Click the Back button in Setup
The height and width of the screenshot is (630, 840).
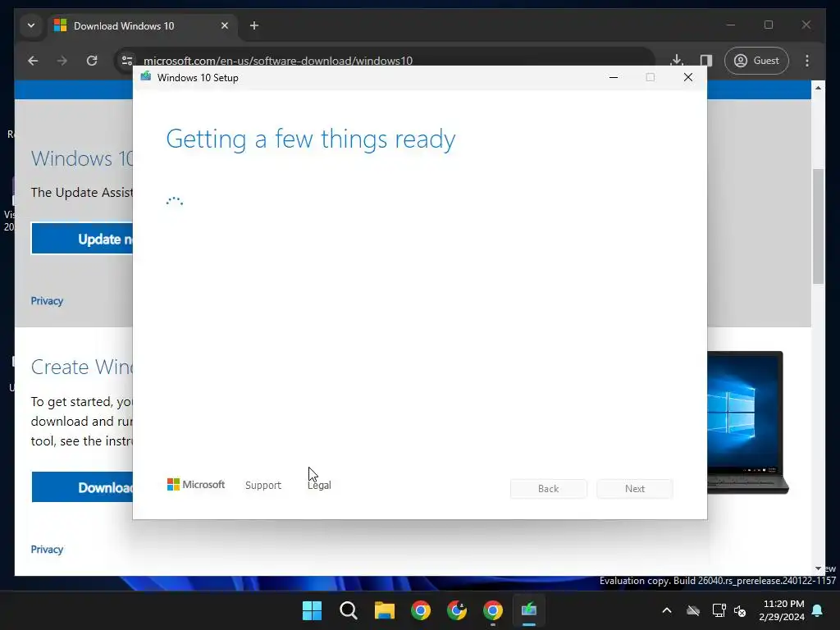click(x=549, y=489)
